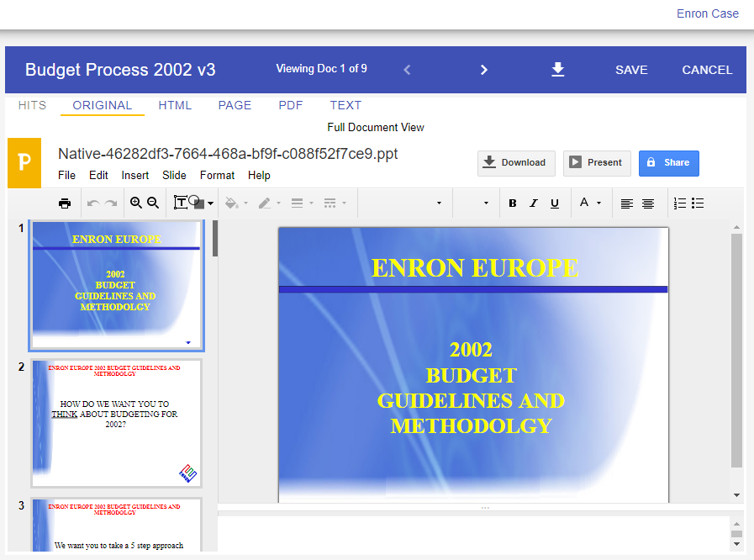Click the yellow P presentation icon

[x=24, y=162]
